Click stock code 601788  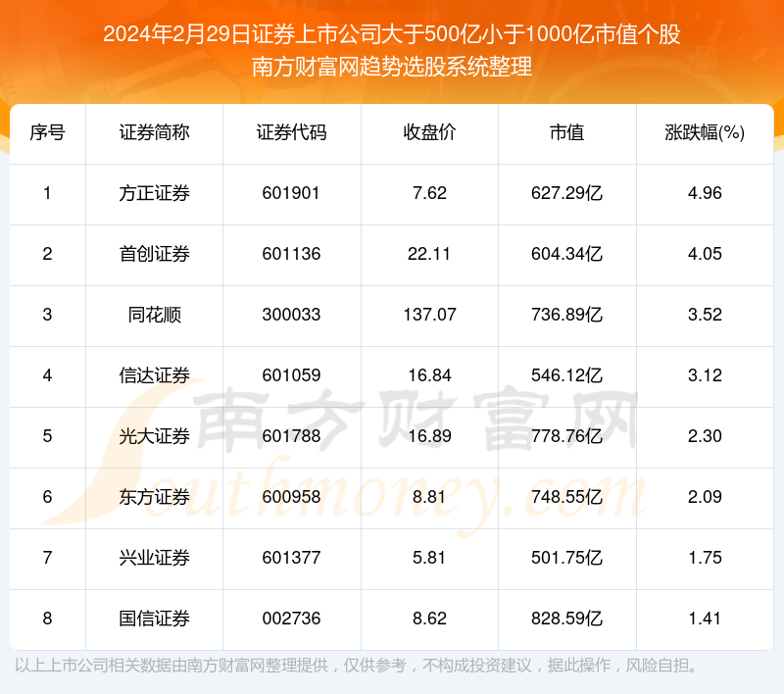click(291, 436)
